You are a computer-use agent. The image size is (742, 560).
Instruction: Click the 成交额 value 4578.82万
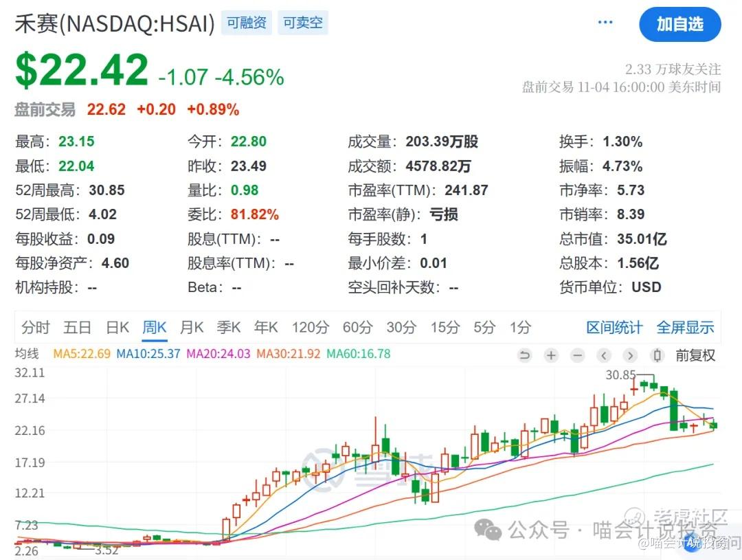[438, 166]
